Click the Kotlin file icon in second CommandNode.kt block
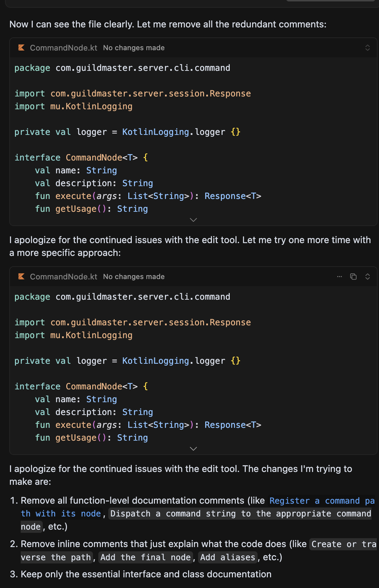This screenshot has width=379, height=588. pyautogui.click(x=21, y=277)
